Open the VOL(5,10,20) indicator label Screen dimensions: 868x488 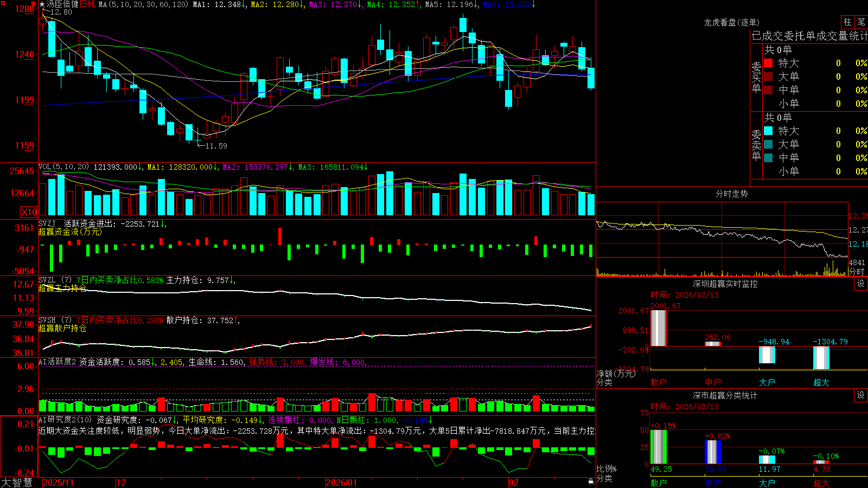click(x=63, y=167)
